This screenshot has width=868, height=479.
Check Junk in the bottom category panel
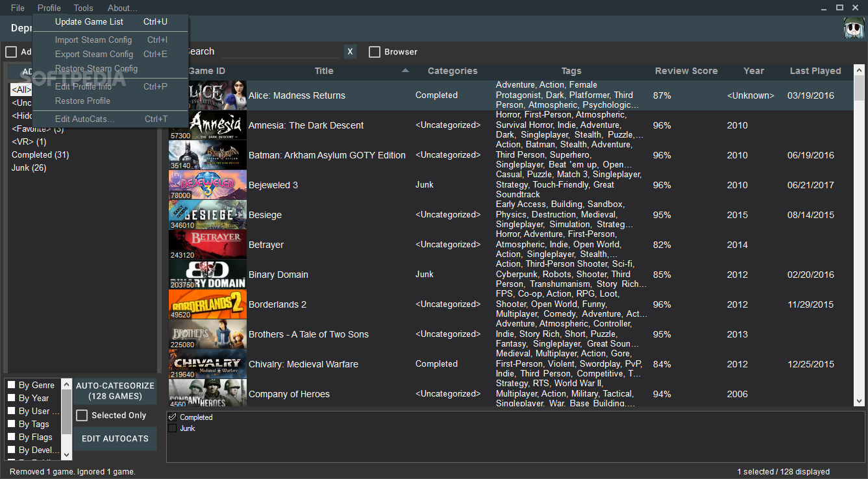[x=173, y=428]
